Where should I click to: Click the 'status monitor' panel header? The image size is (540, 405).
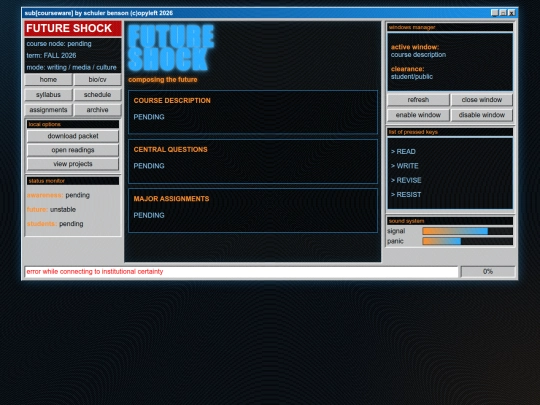tap(73, 181)
